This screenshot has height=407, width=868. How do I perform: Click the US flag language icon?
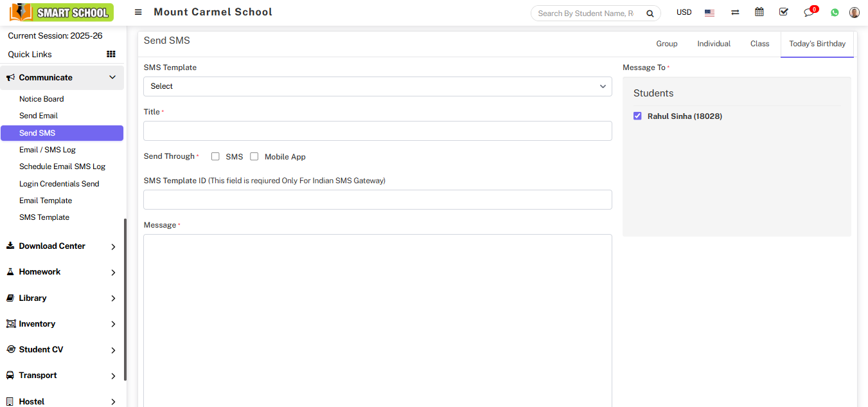tap(709, 12)
